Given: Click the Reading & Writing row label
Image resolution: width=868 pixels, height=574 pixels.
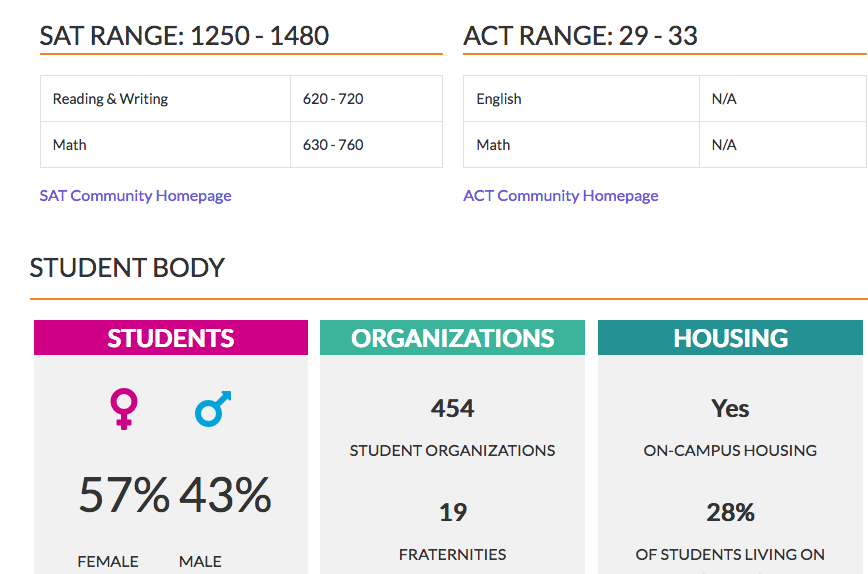Looking at the screenshot, I should click(x=110, y=99).
